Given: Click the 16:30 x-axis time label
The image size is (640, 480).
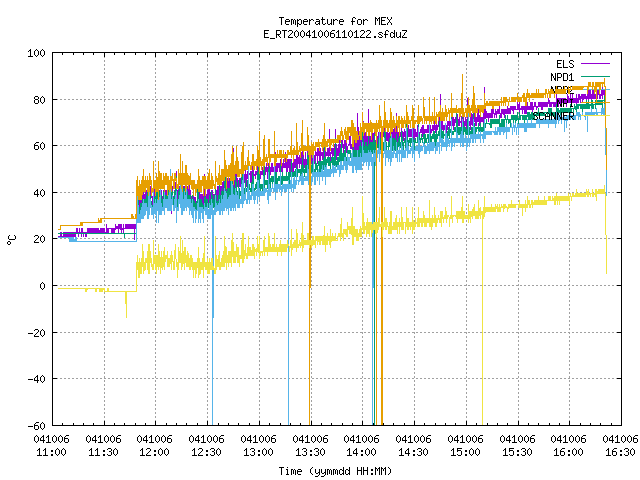Looking at the screenshot, I should click(620, 452).
